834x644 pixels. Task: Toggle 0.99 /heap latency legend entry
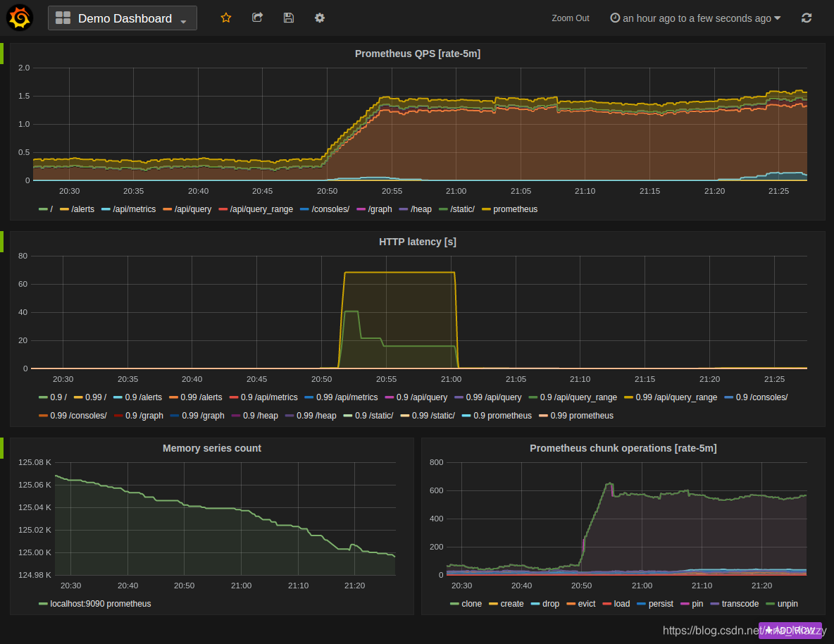click(311, 416)
